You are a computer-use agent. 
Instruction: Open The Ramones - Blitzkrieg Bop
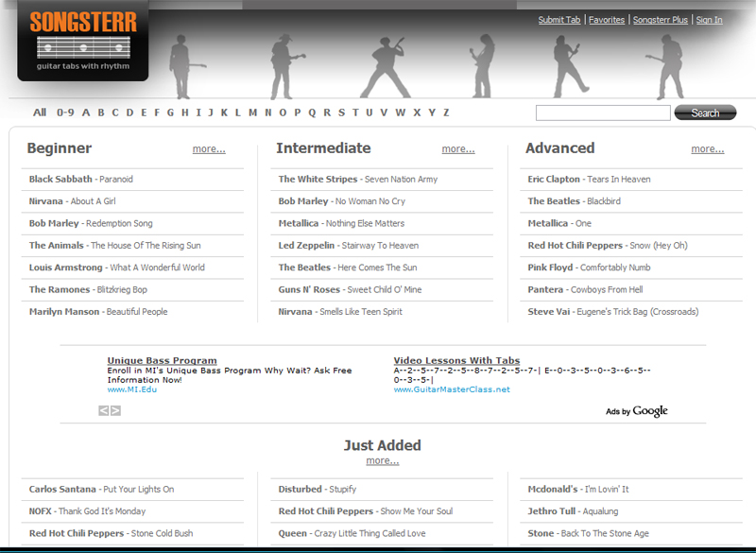(88, 290)
